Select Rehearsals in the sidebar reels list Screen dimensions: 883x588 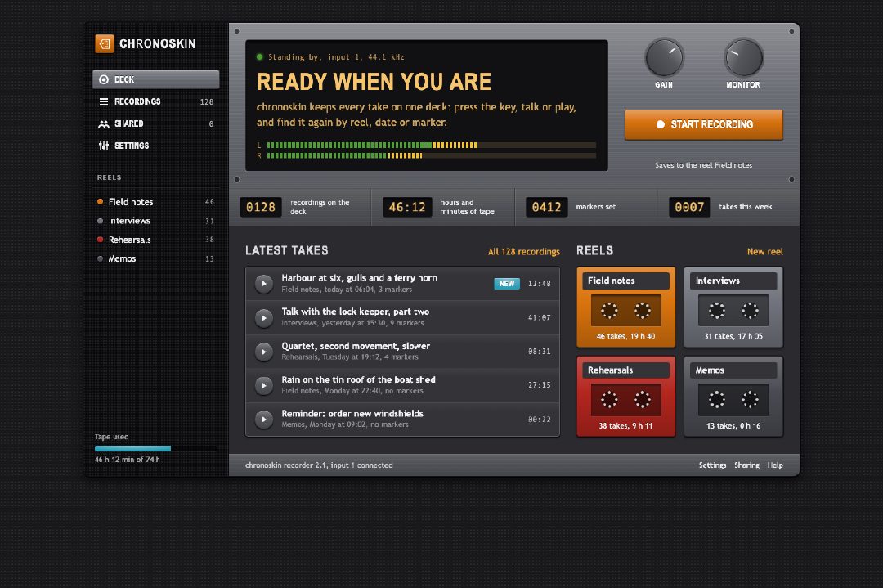click(x=156, y=240)
